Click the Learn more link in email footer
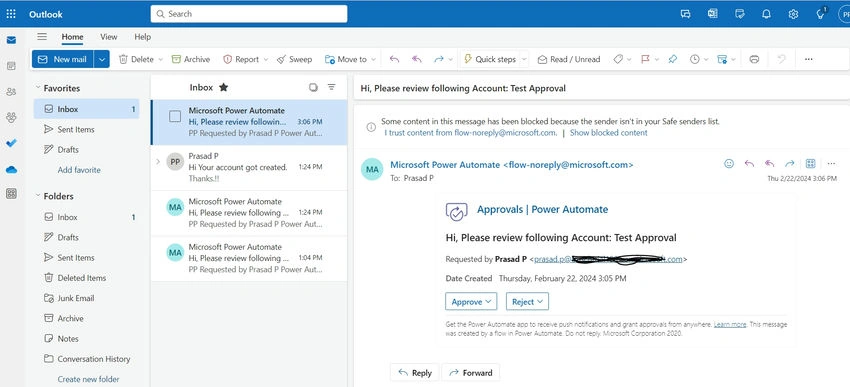Screen dimensions: 850x387 tap(730, 325)
